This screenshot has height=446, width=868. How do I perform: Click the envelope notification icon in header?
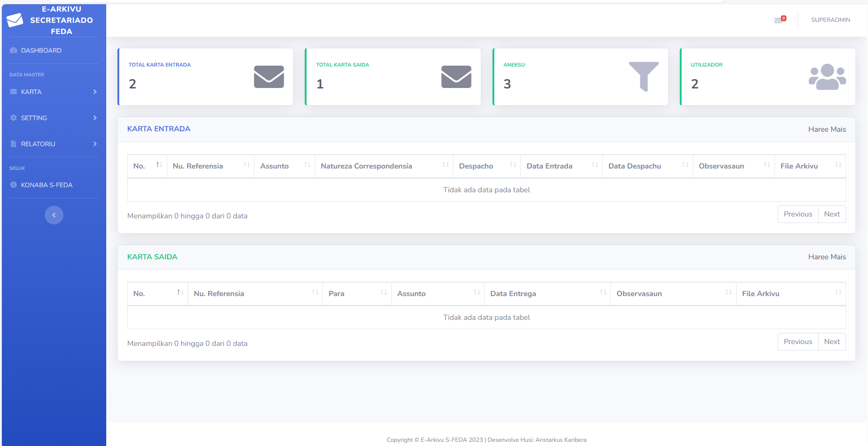tap(779, 20)
